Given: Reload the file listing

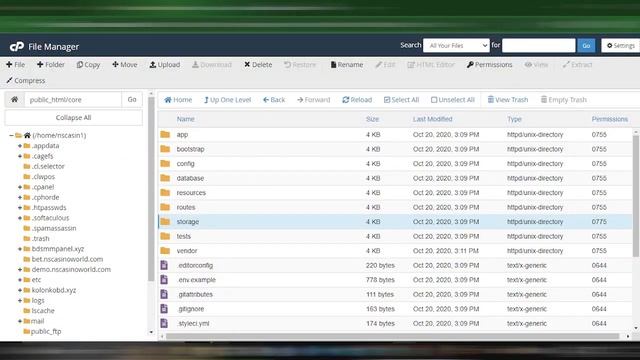Looking at the screenshot, I should point(357,100).
